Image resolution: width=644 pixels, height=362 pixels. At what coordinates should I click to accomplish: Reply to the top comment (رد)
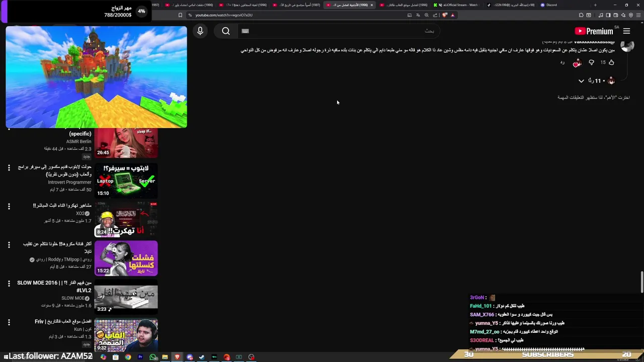(x=562, y=62)
